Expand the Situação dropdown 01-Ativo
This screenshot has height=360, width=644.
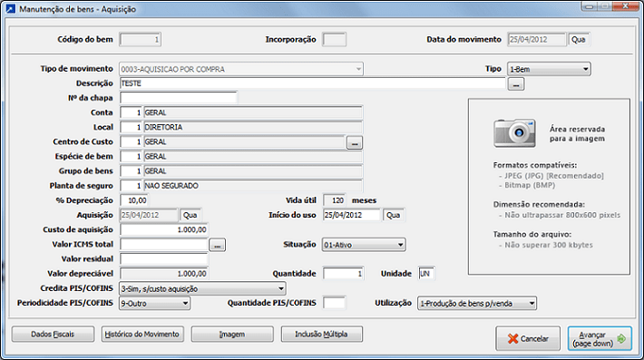364,245
